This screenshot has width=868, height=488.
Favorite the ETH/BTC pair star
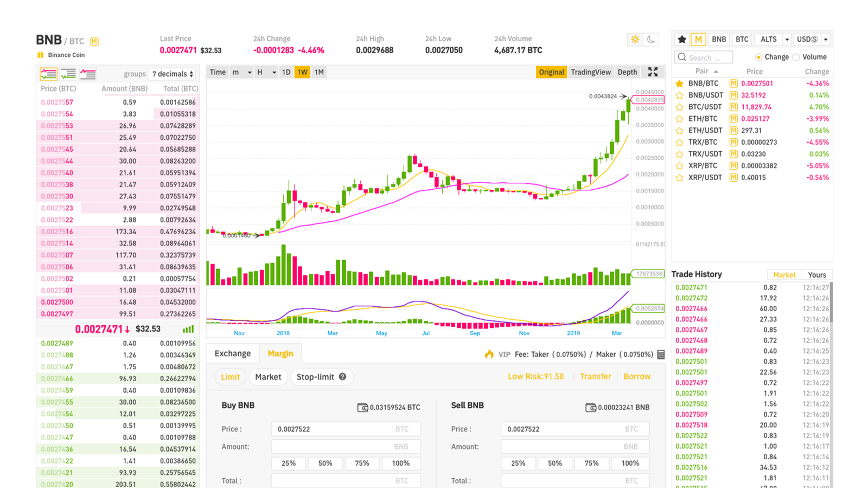[679, 119]
